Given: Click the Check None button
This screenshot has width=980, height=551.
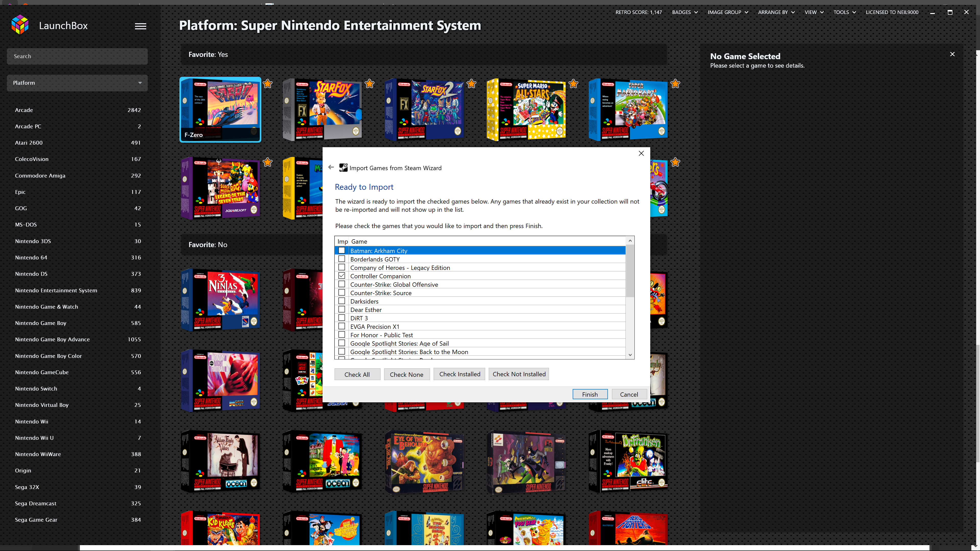Looking at the screenshot, I should (407, 374).
